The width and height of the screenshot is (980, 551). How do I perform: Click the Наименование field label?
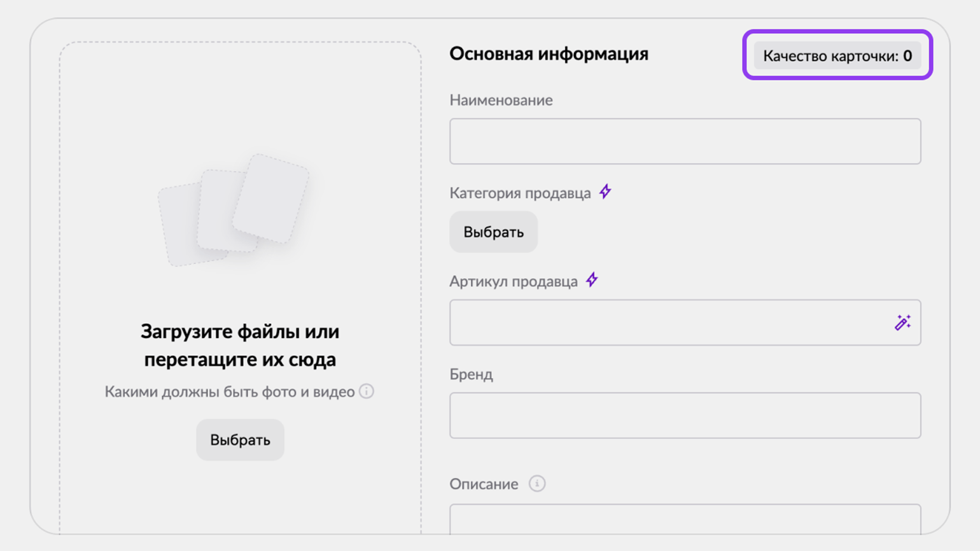[501, 100]
